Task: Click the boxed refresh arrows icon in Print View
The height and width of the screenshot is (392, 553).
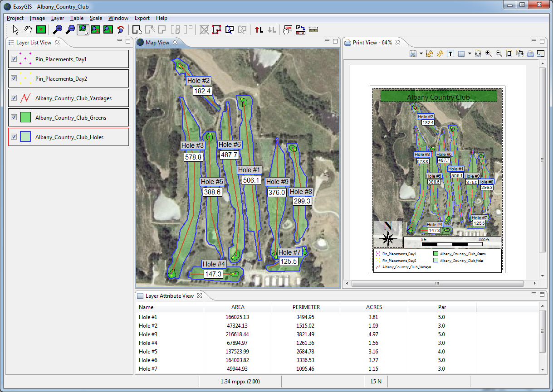Action: pyautogui.click(x=430, y=53)
